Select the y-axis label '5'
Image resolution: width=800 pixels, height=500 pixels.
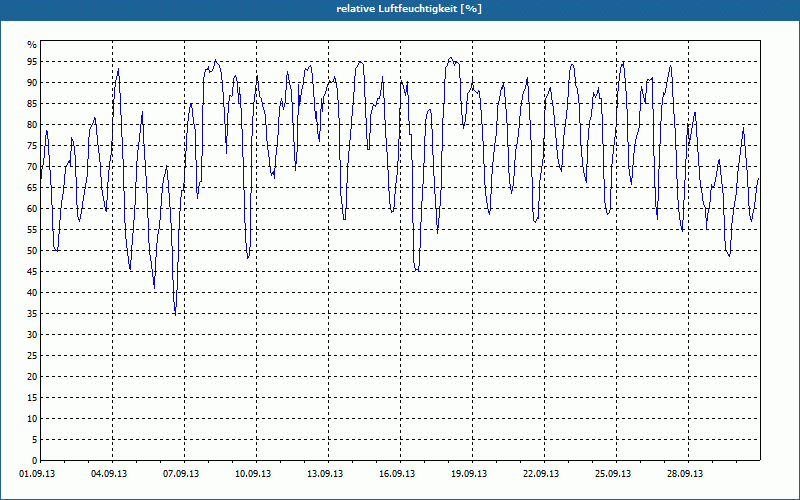[x=34, y=440]
